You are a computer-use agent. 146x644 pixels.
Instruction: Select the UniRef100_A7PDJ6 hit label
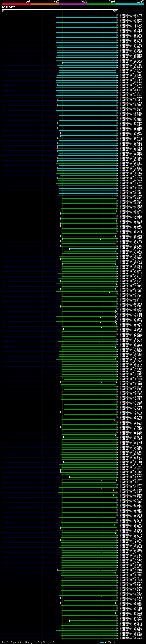[x=131, y=60]
